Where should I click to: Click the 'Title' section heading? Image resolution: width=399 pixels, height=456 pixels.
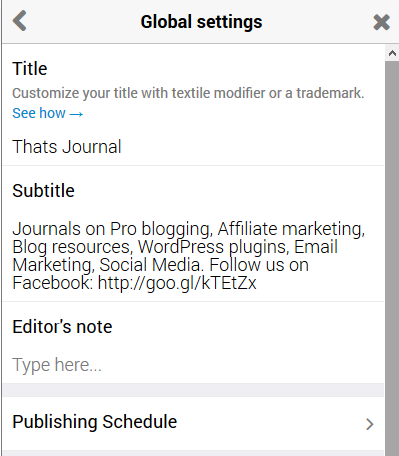(x=30, y=69)
